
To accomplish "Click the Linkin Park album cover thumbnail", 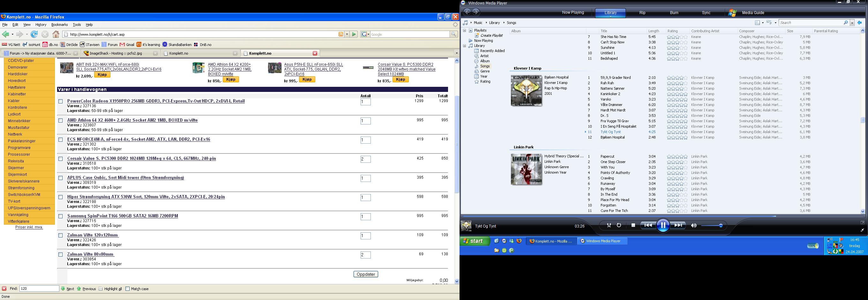I will [x=526, y=169].
